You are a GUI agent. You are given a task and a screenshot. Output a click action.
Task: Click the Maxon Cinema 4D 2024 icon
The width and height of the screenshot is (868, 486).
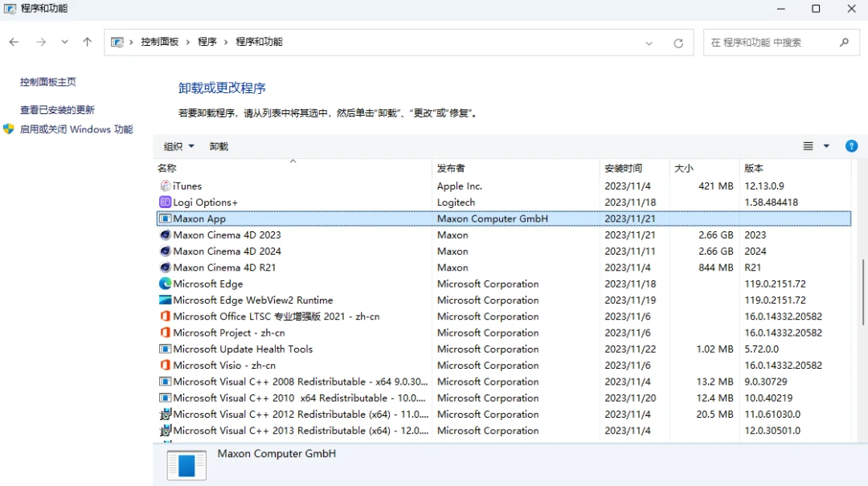pyautogui.click(x=165, y=251)
